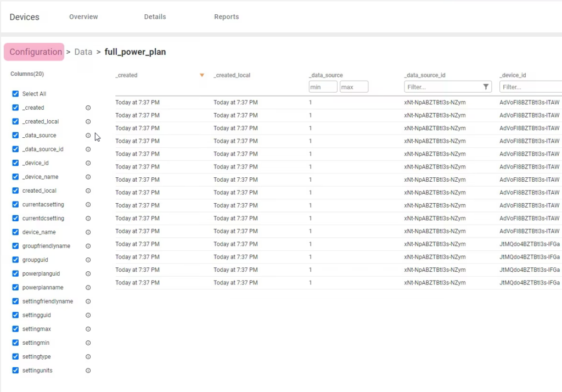Click orange sort arrow on _created column

click(202, 75)
